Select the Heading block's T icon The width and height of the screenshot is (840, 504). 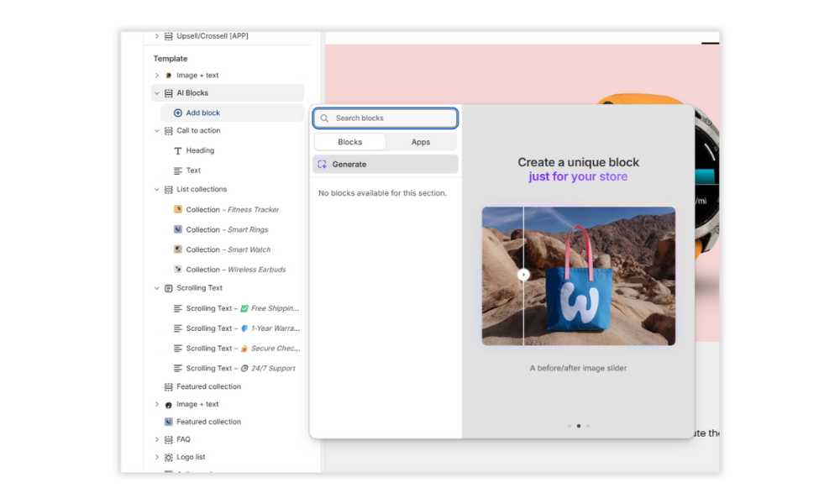pyautogui.click(x=178, y=151)
